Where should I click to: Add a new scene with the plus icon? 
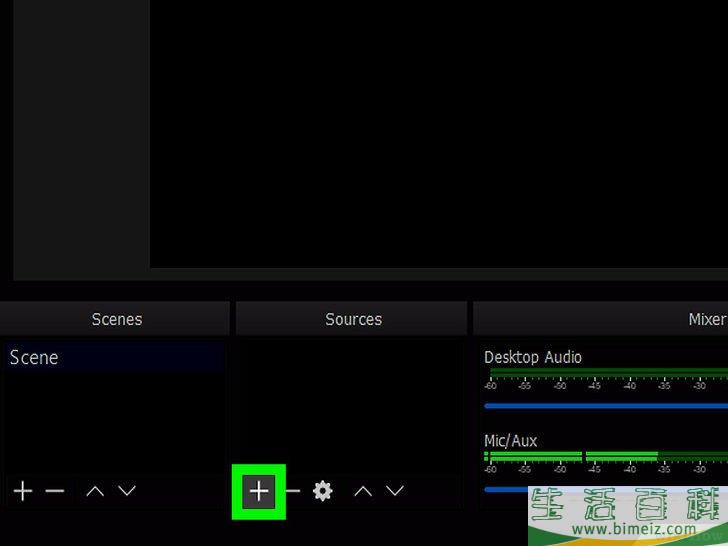pyautogui.click(x=22, y=491)
